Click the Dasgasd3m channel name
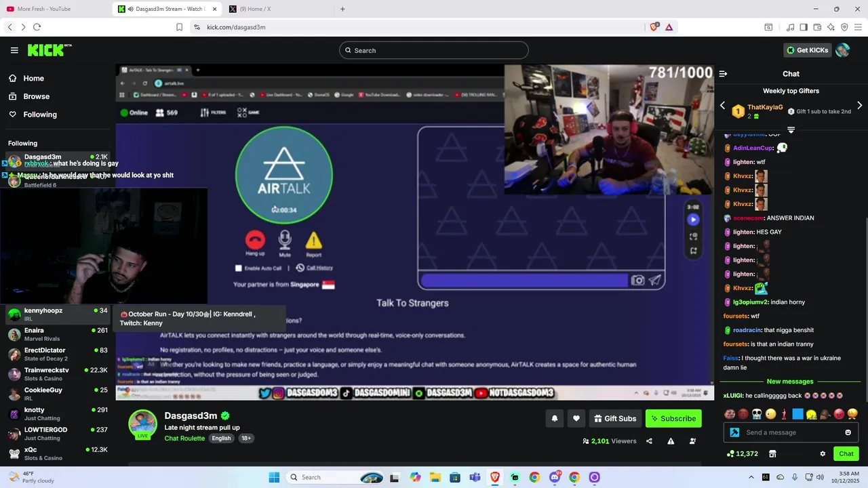Screen dimensions: 868x488 tap(191, 415)
